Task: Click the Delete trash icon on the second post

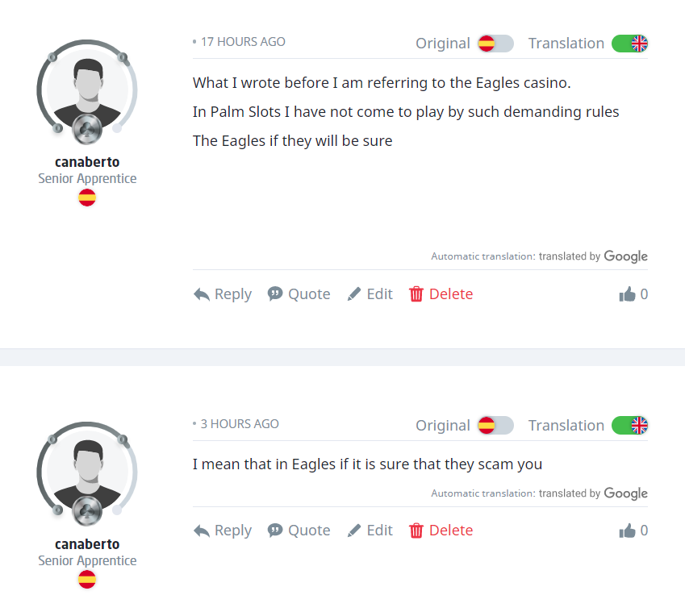Action: click(x=416, y=531)
